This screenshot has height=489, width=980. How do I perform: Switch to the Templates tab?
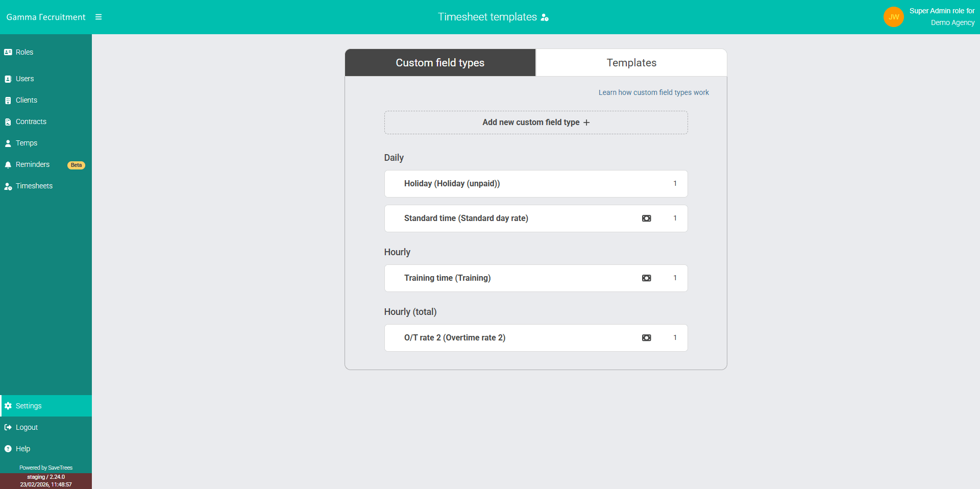click(x=631, y=62)
